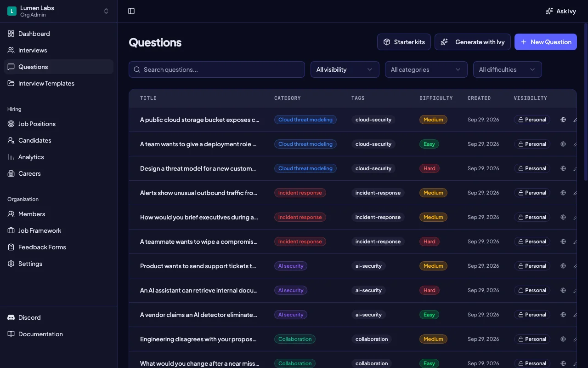Viewport: 588px width, 368px height.
Task: Click the Feedback Forms clipboard icon
Action: point(11,247)
